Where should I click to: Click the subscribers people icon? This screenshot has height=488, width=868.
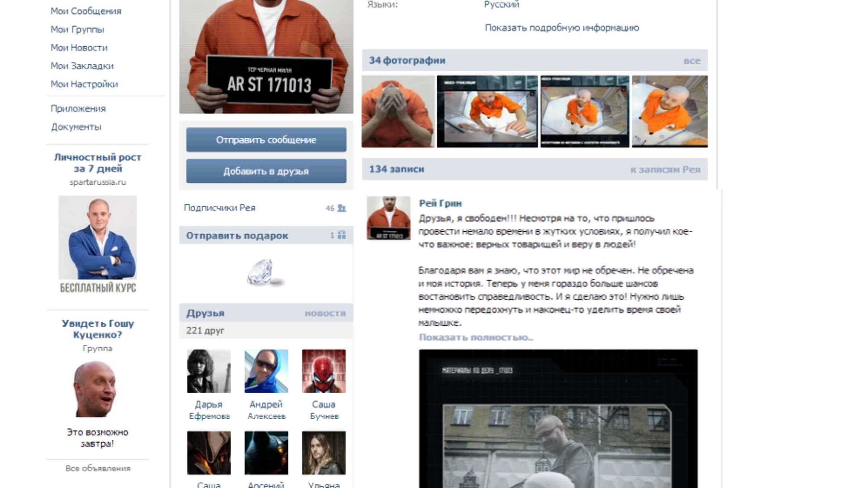(342, 208)
